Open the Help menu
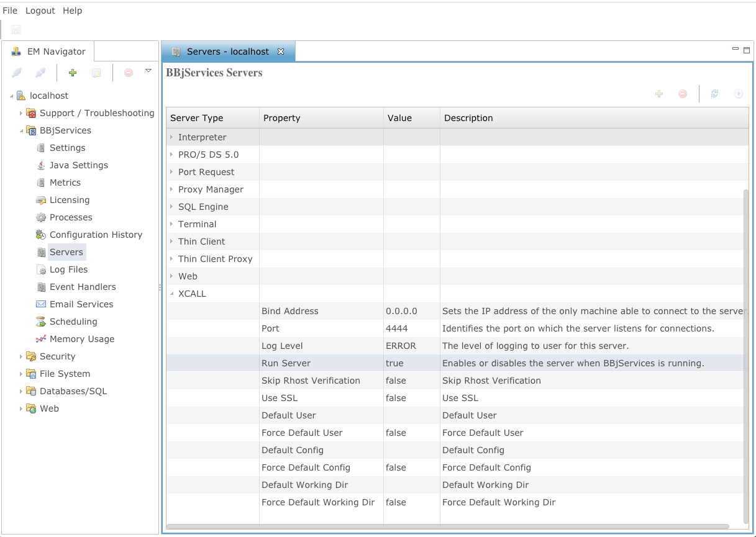Screen dimensions: 756x537 coord(73,11)
